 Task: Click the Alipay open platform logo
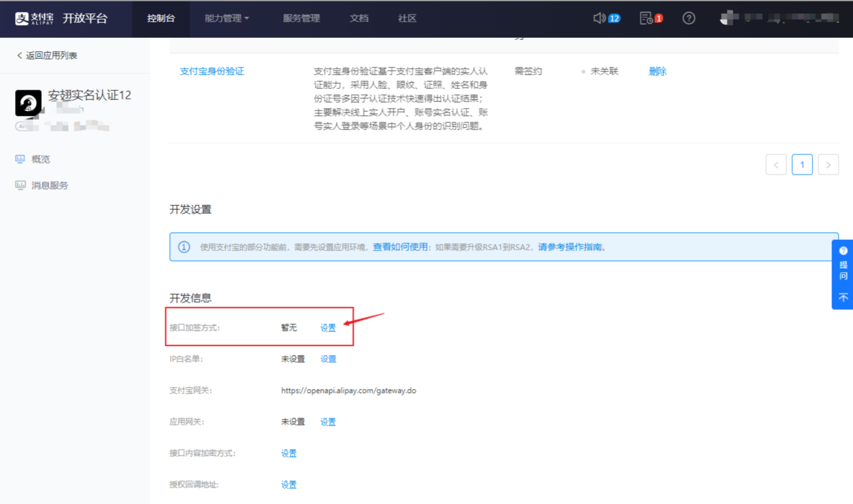[x=61, y=18]
